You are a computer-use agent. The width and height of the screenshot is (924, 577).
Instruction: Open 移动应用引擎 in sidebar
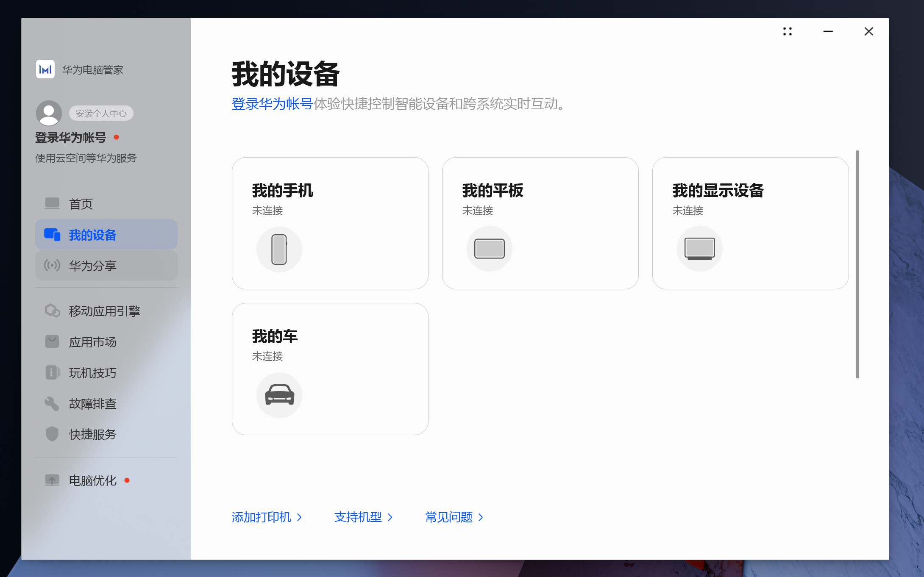106,311
